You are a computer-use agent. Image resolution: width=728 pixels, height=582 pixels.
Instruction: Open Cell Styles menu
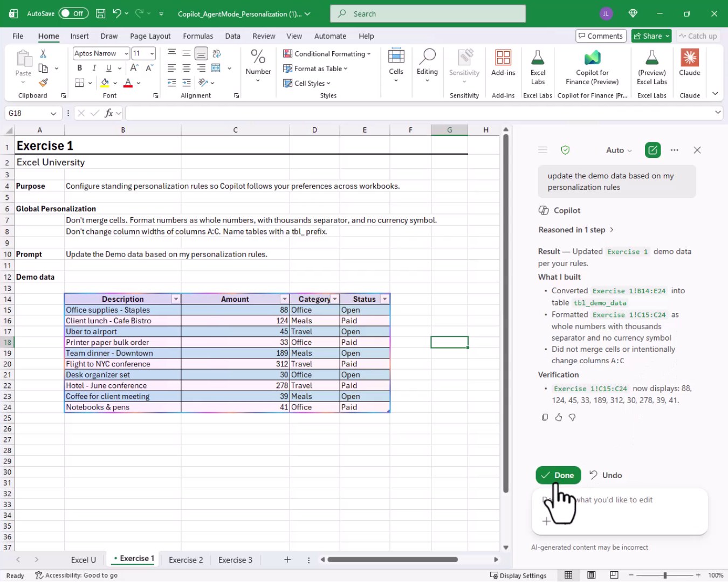[307, 84]
